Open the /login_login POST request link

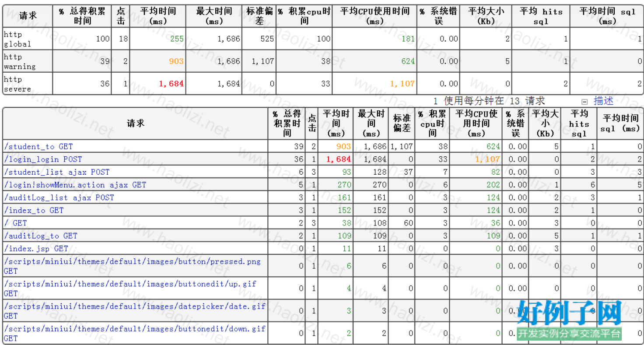tap(43, 159)
